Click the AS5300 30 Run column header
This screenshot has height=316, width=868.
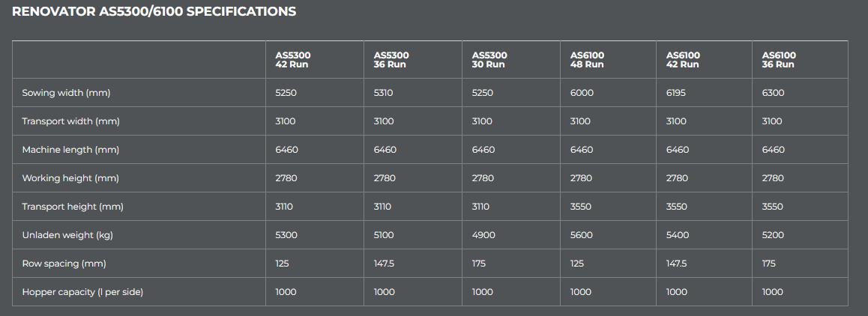489,60
